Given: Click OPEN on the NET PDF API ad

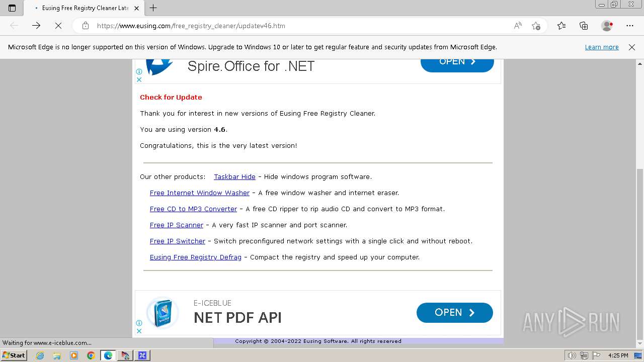Looking at the screenshot, I should click(x=455, y=313).
